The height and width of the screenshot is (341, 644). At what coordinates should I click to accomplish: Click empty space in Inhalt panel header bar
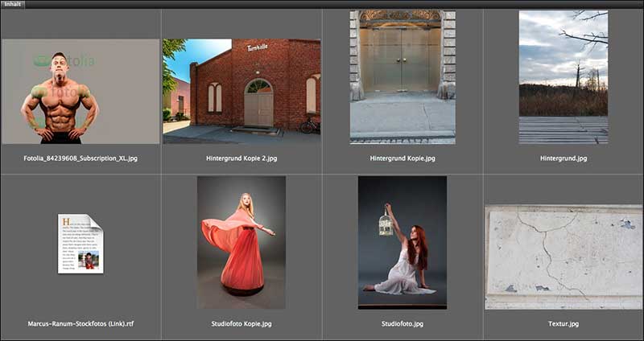(322, 4)
